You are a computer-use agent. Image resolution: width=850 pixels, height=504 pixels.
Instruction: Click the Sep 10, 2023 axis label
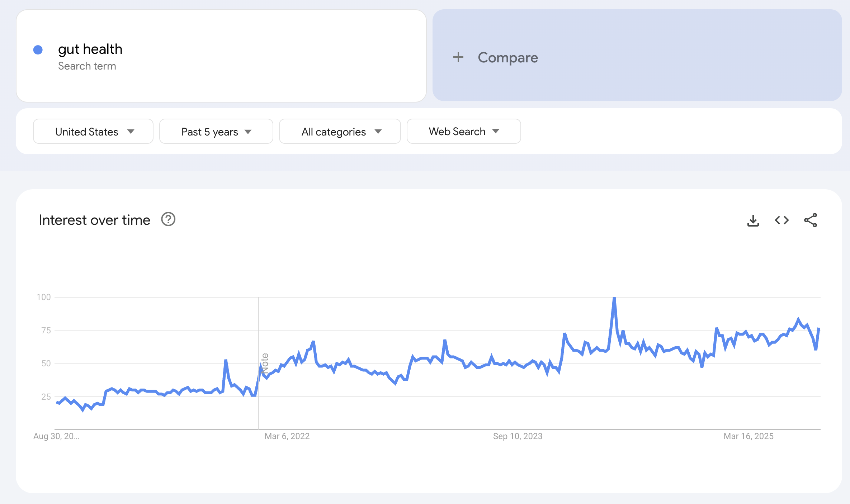click(517, 436)
